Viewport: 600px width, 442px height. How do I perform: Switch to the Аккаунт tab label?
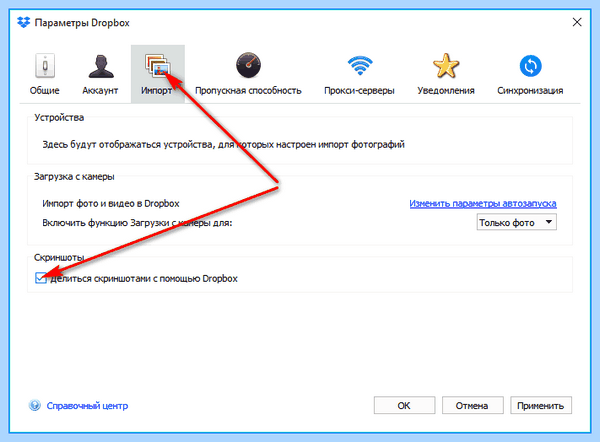[x=100, y=91]
